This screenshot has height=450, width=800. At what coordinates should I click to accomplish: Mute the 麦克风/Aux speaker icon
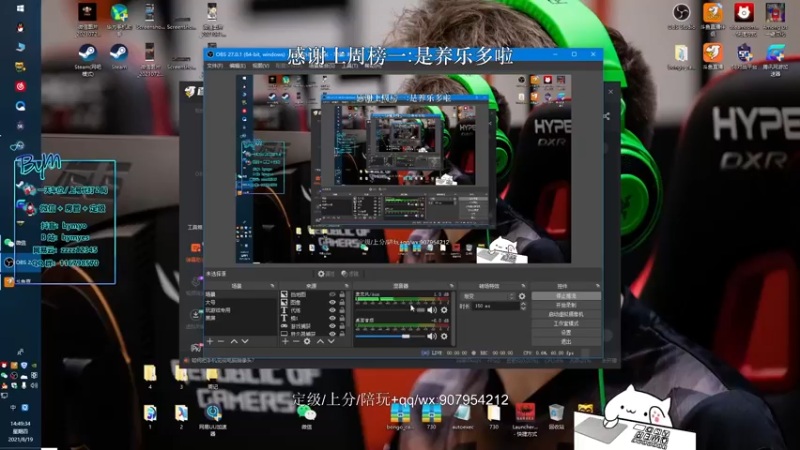(x=432, y=310)
